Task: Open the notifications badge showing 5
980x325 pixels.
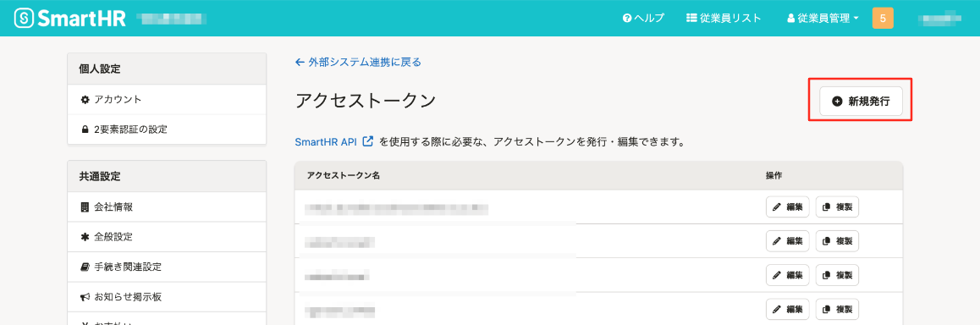Action: click(883, 18)
